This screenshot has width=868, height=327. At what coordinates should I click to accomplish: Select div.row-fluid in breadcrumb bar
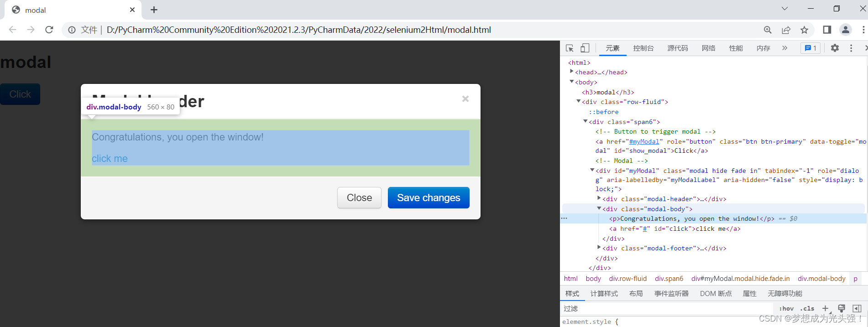click(x=628, y=279)
